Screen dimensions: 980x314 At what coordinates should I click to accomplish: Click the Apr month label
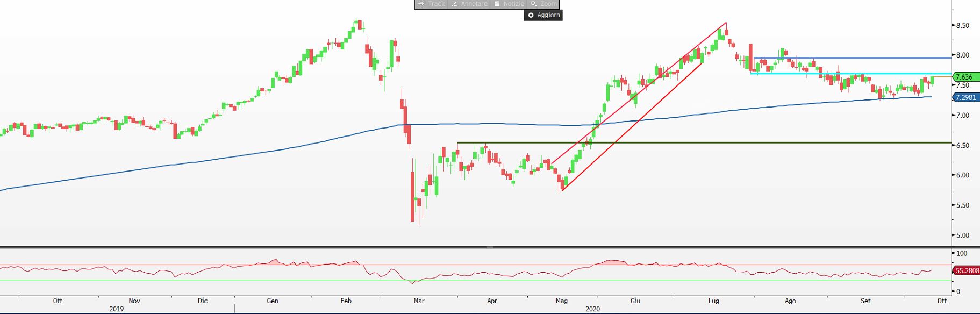pyautogui.click(x=492, y=301)
